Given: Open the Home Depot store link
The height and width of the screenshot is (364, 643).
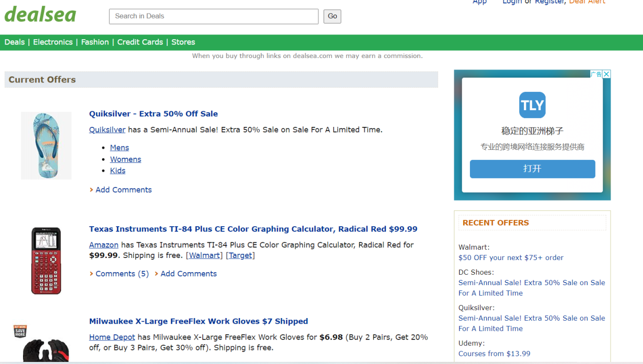Looking at the screenshot, I should [x=112, y=337].
